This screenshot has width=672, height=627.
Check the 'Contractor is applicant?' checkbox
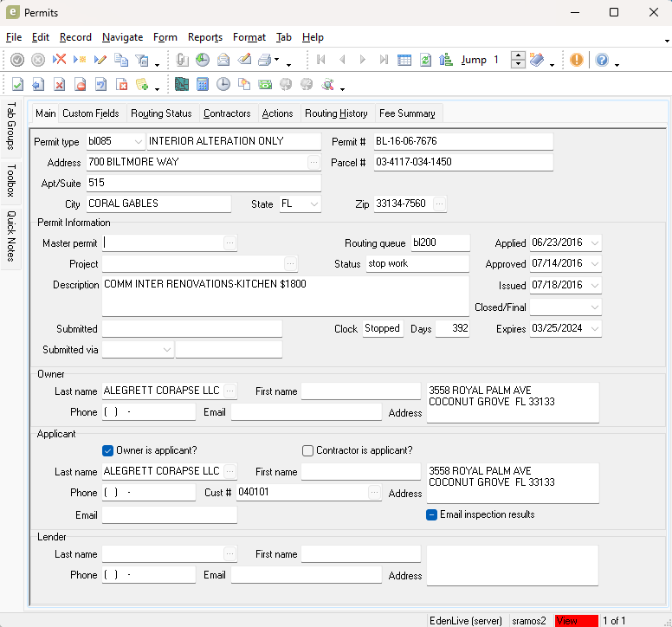click(x=307, y=450)
